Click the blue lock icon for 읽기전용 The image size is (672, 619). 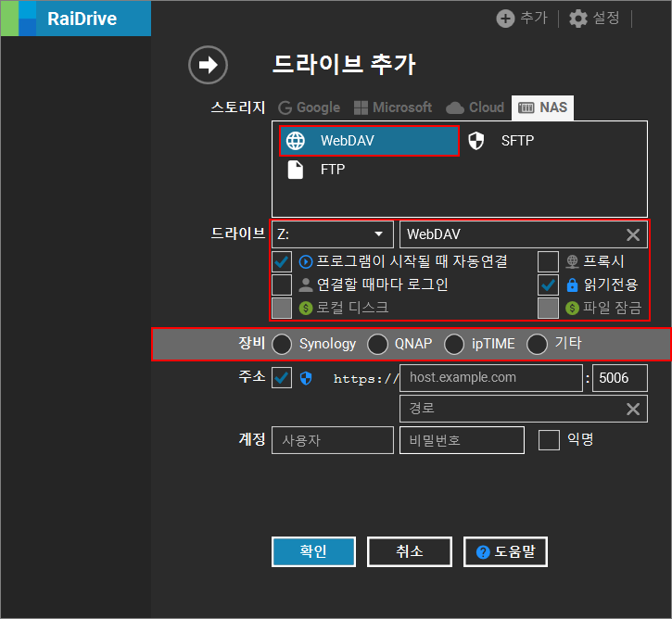(572, 284)
